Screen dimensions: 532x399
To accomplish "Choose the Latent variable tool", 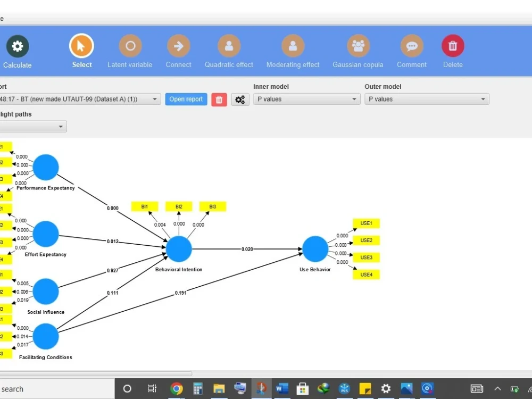I will click(x=130, y=46).
